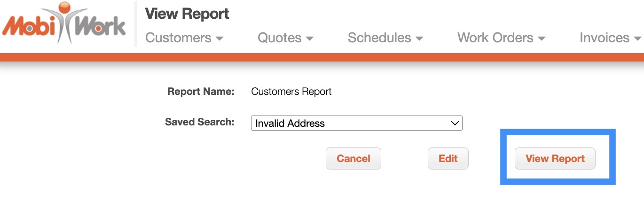This screenshot has height=201, width=644.
Task: Click the View Report button
Action: click(x=555, y=159)
